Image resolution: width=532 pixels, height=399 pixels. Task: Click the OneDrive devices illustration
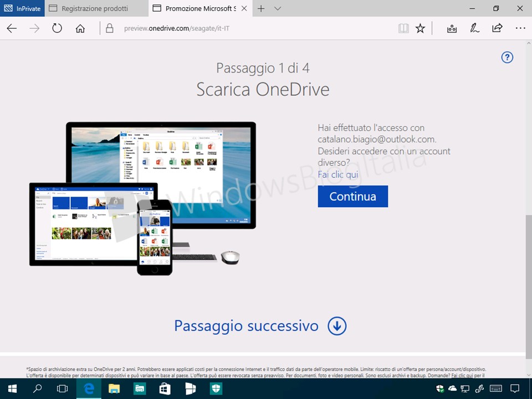coord(143,198)
